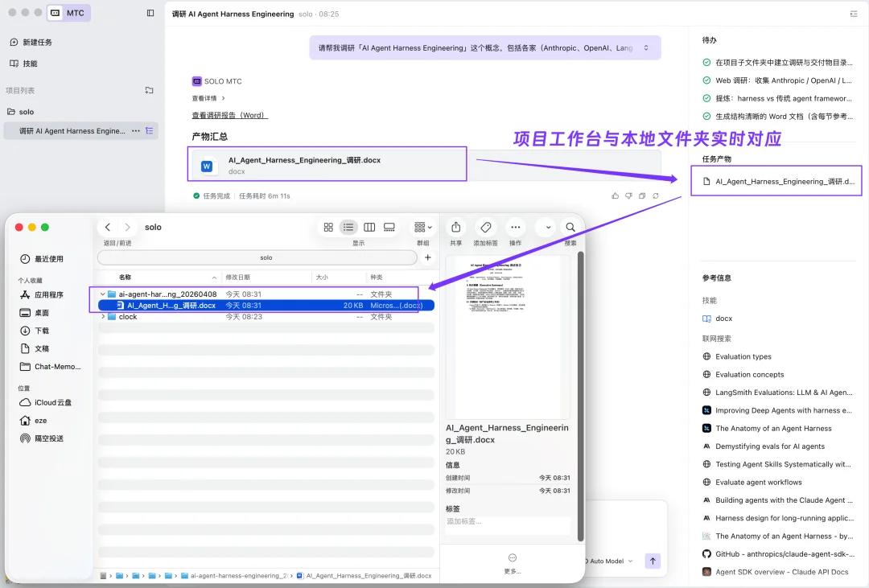Switch Finder to gallery view

389,227
